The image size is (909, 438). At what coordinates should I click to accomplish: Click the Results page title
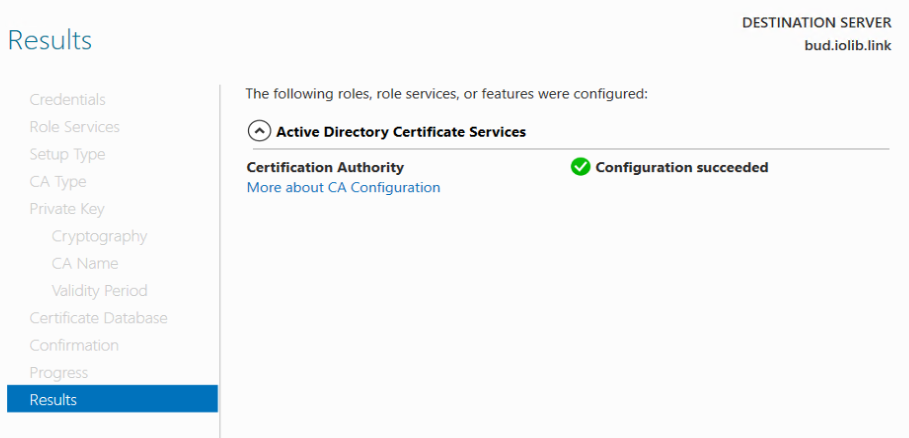coord(50,41)
